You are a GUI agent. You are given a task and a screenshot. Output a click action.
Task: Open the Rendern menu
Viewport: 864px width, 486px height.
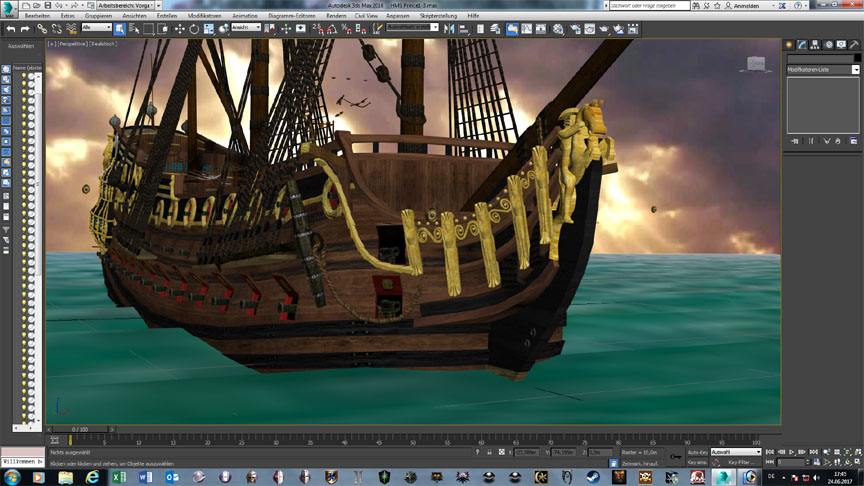336,16
